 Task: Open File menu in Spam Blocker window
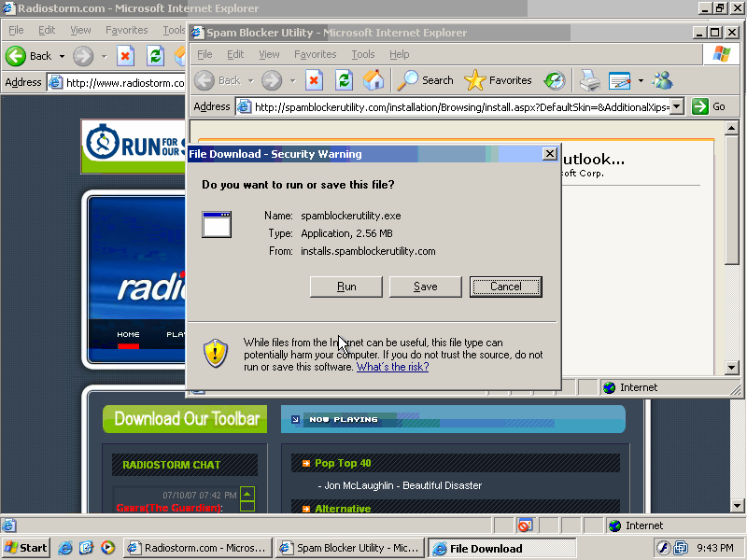204,54
